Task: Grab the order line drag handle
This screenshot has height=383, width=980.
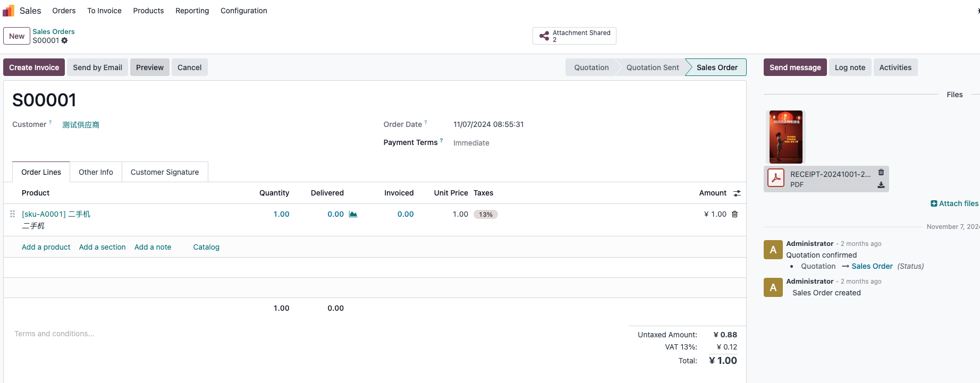Action: pos(12,214)
